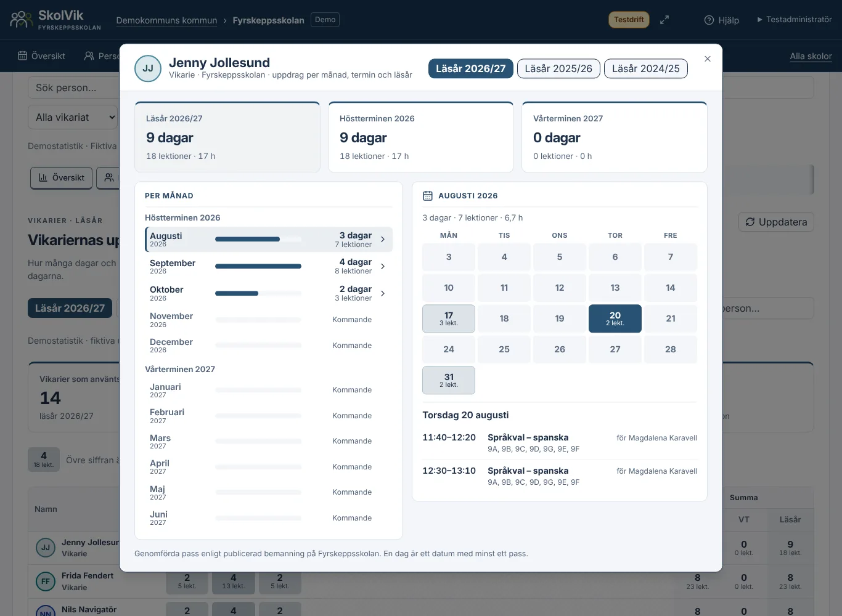The width and height of the screenshot is (842, 616).
Task: Click the Översikt calendar icon in nav
Action: pos(23,56)
